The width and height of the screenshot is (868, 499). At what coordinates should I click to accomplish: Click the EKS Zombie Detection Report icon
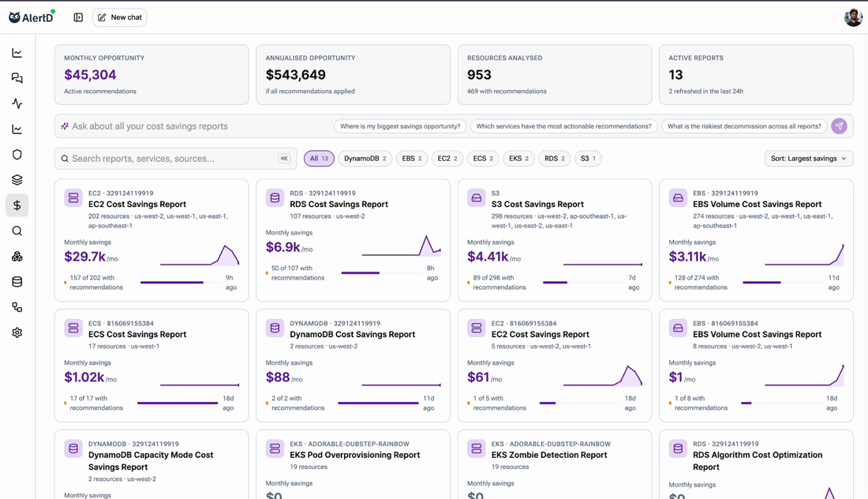(476, 448)
